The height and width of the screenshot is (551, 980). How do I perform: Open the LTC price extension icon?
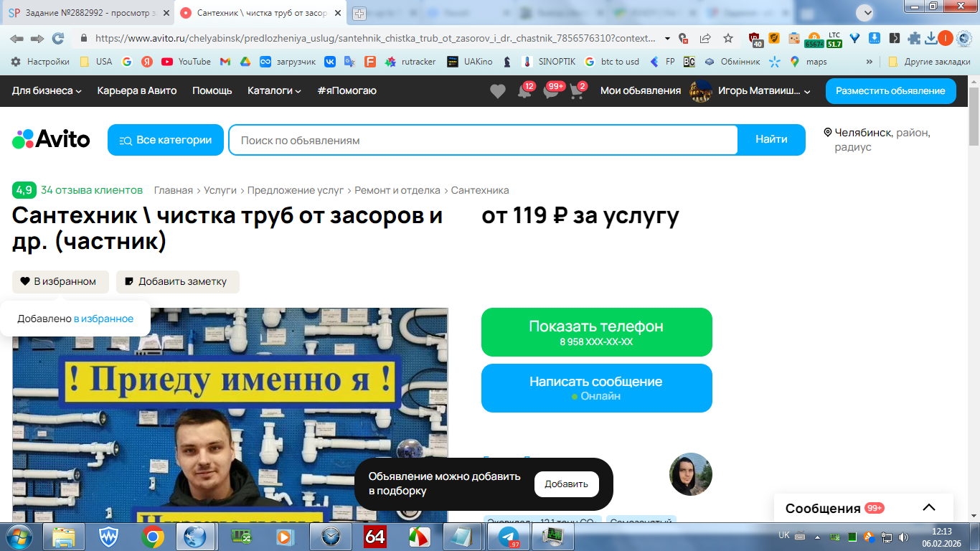834,39
